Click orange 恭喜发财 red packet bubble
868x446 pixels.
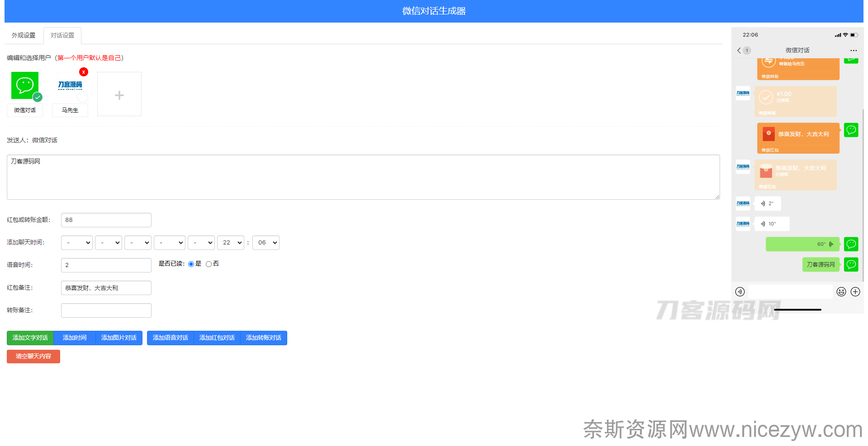[798, 138]
